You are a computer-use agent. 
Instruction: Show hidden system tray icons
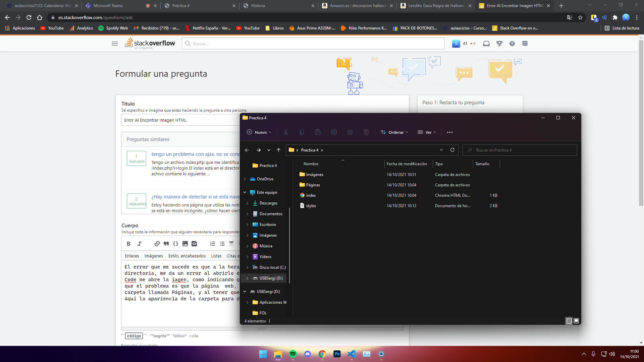point(584,354)
